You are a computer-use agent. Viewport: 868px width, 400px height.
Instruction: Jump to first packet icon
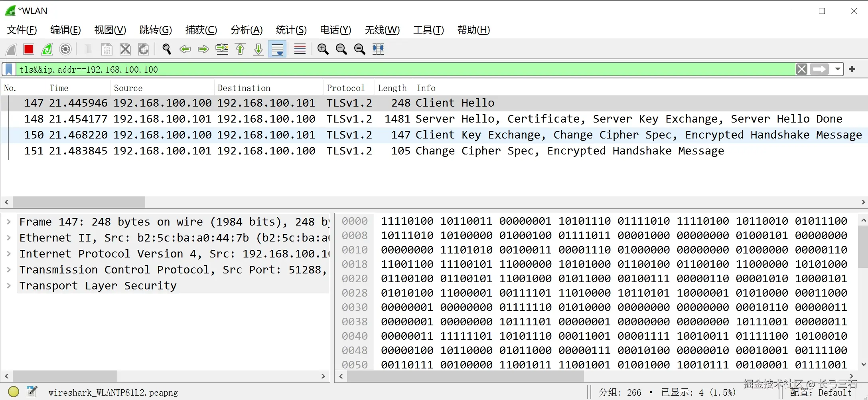point(240,49)
